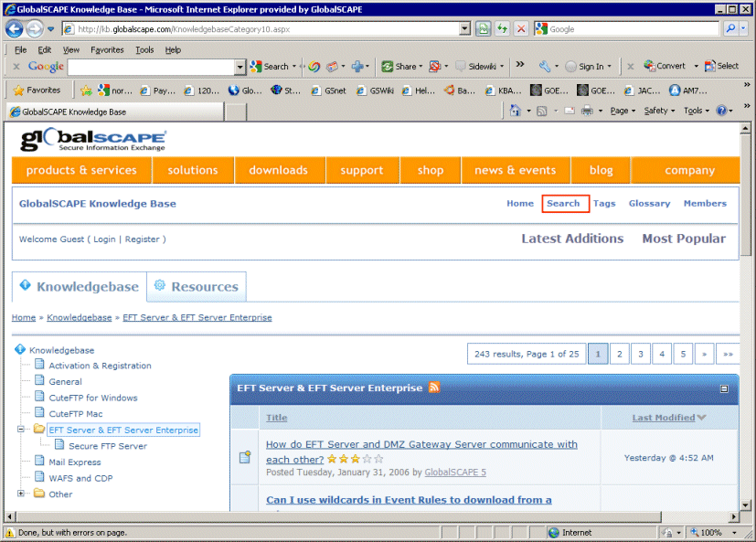756x542 pixels.
Task: Open the Google toolbar search box dropdown
Action: [x=240, y=67]
